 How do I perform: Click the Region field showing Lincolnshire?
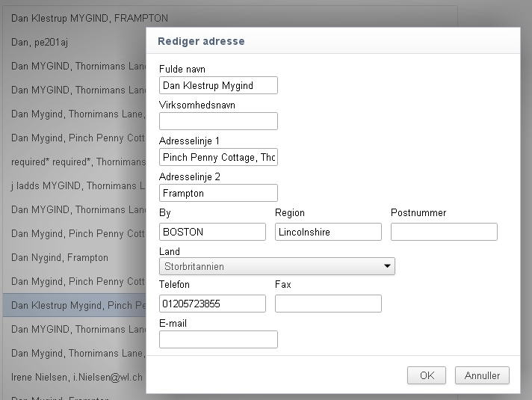(328, 232)
